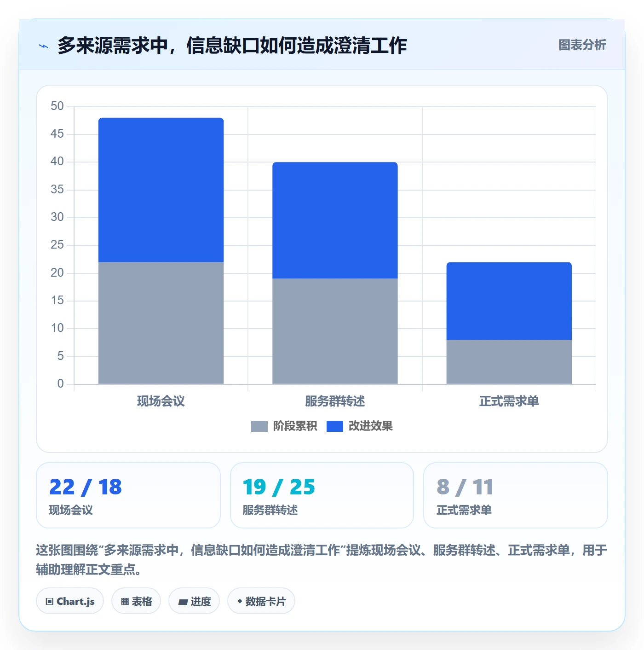The width and height of the screenshot is (644, 650).
Task: Open the 22 / 18 现场会议 data card
Action: click(128, 495)
